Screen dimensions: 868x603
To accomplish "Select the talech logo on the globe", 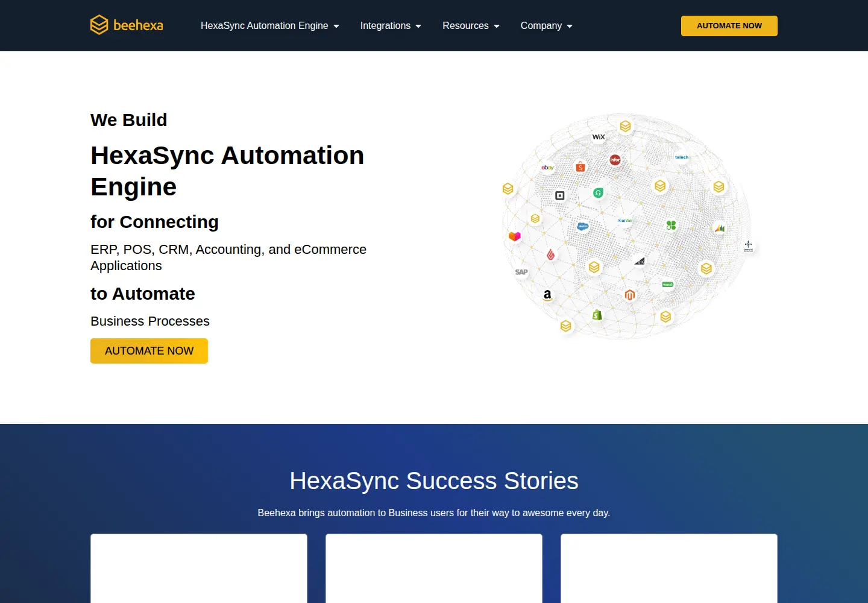I will tap(682, 157).
